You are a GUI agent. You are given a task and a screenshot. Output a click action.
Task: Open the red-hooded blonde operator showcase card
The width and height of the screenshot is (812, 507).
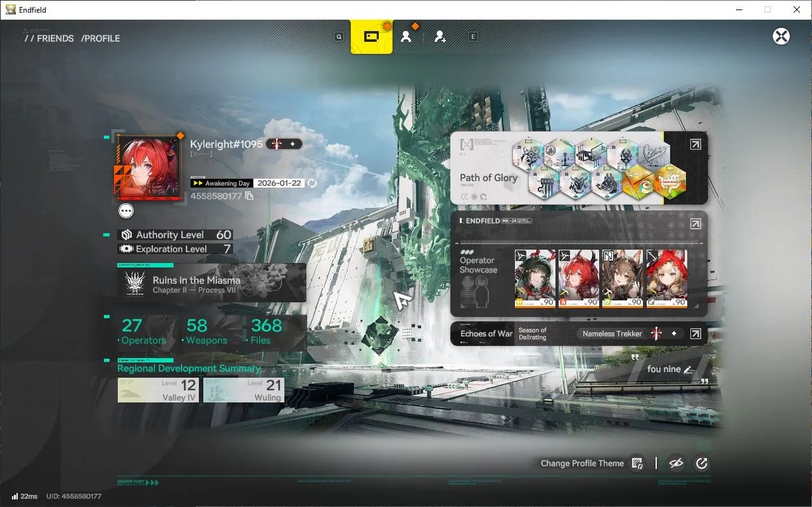click(x=666, y=279)
